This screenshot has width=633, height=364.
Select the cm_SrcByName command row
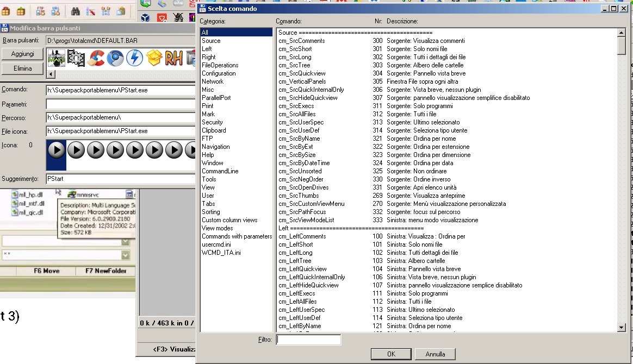[x=446, y=139]
